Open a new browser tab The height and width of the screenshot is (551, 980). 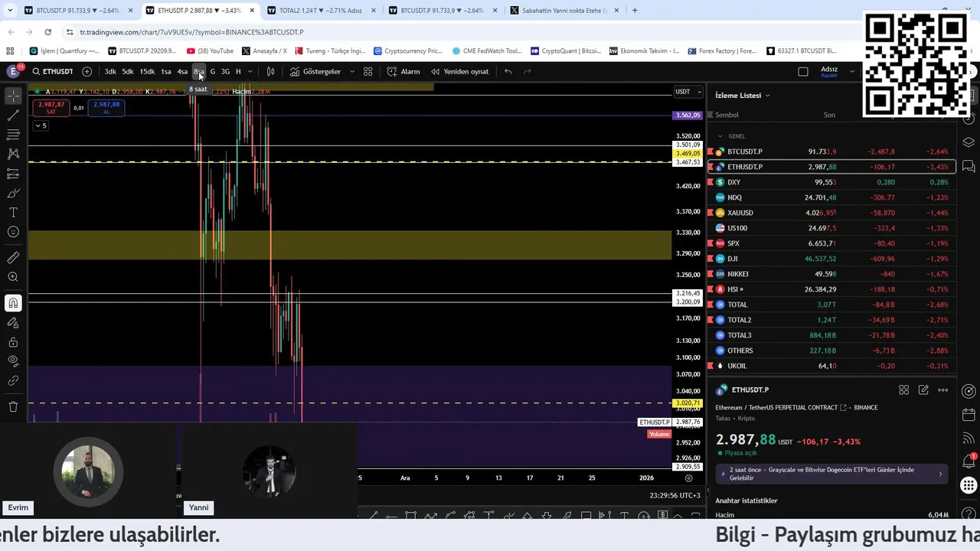coord(635,11)
